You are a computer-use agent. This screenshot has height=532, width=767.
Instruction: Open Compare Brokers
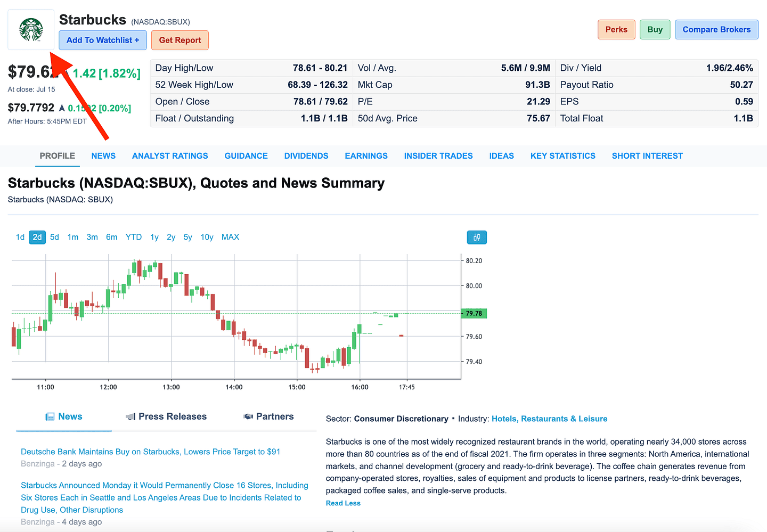[x=716, y=29]
